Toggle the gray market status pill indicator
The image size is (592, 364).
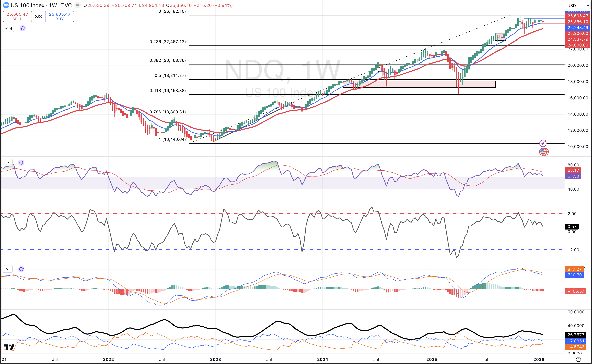[78, 5]
